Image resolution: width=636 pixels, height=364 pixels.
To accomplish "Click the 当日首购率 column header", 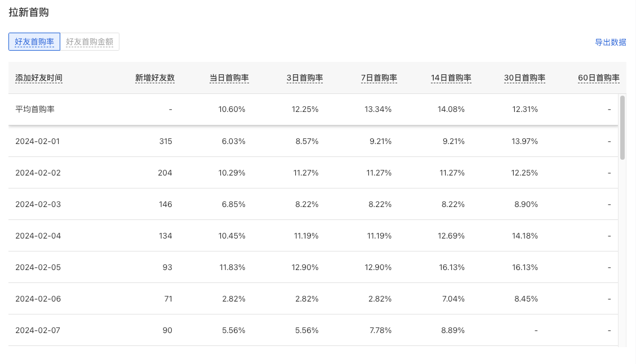I will point(229,78).
